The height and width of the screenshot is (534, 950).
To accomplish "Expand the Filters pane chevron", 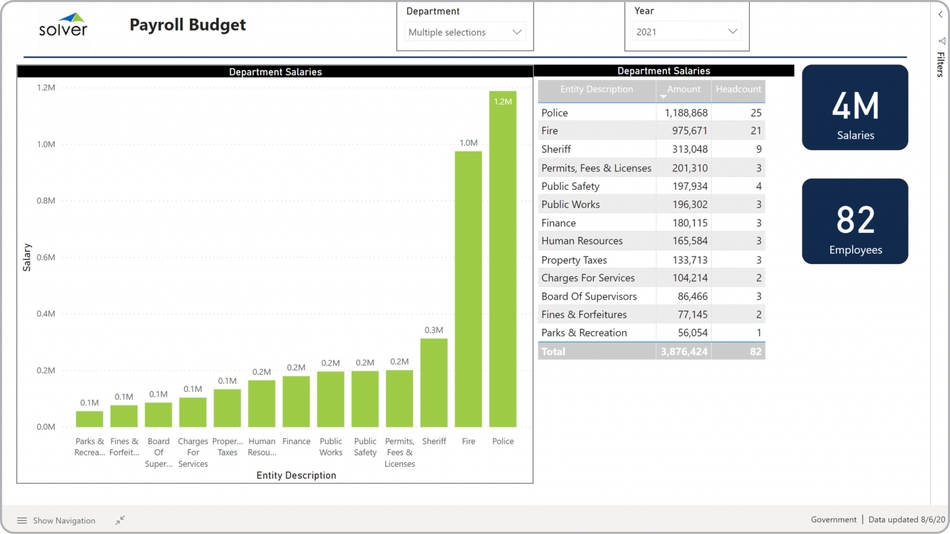I will tap(941, 14).
